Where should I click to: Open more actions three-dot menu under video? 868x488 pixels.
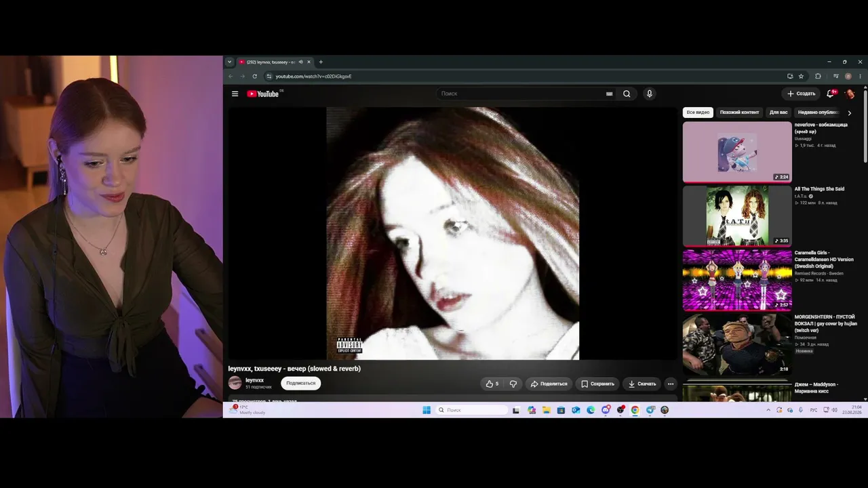tap(671, 384)
